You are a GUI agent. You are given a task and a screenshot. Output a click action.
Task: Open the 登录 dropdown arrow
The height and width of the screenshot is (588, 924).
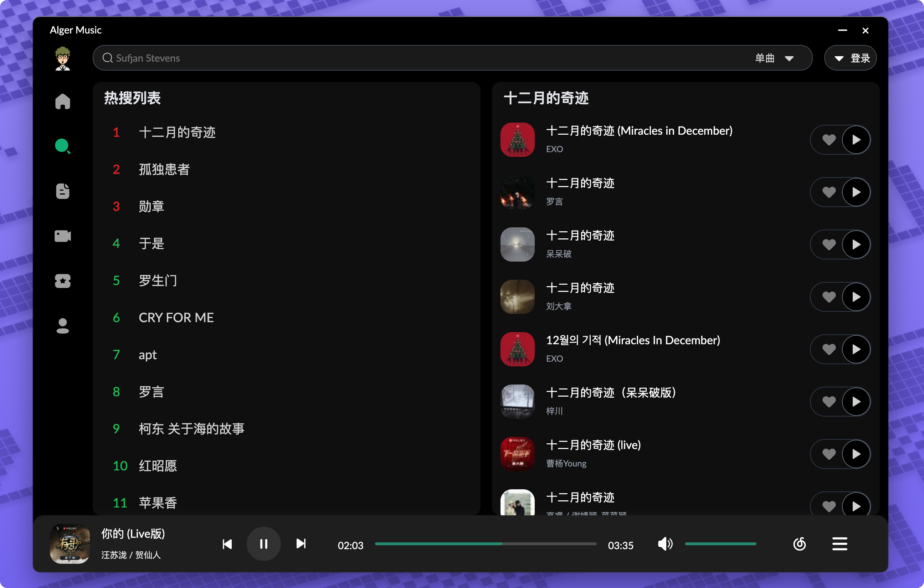click(x=839, y=58)
